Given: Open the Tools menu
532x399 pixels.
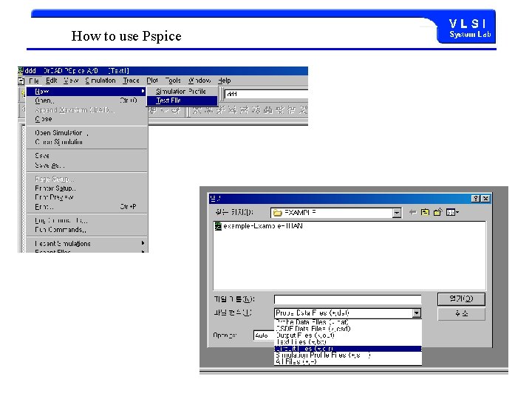Looking at the screenshot, I should click(173, 81).
